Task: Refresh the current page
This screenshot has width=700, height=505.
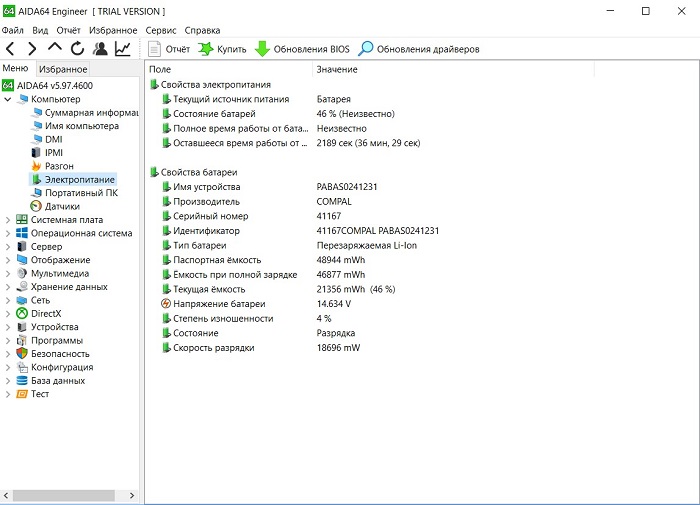Action: click(77, 49)
